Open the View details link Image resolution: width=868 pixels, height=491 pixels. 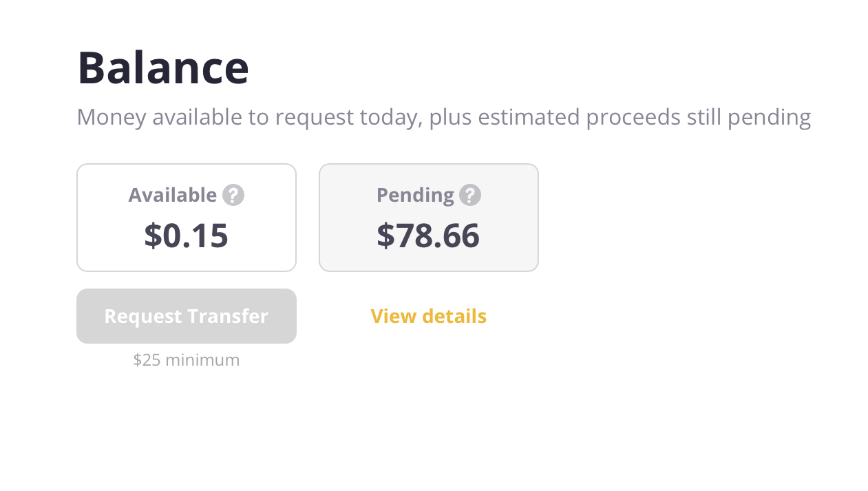pyautogui.click(x=428, y=316)
